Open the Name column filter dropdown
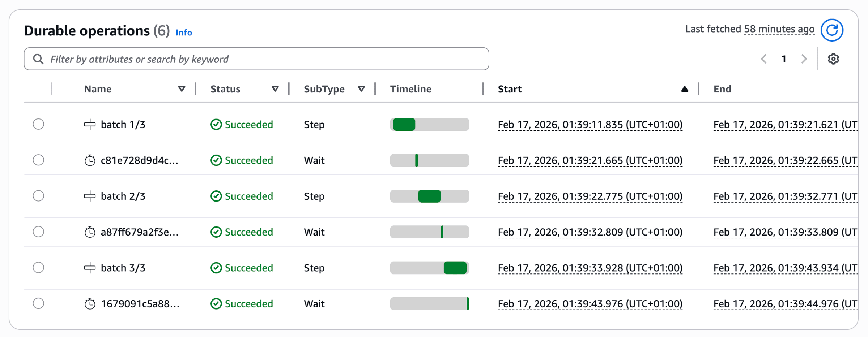The image size is (868, 337). (182, 89)
